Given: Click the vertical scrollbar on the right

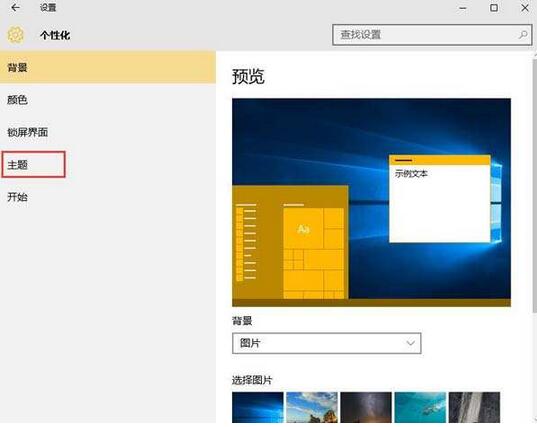Looking at the screenshot, I should point(535,185).
